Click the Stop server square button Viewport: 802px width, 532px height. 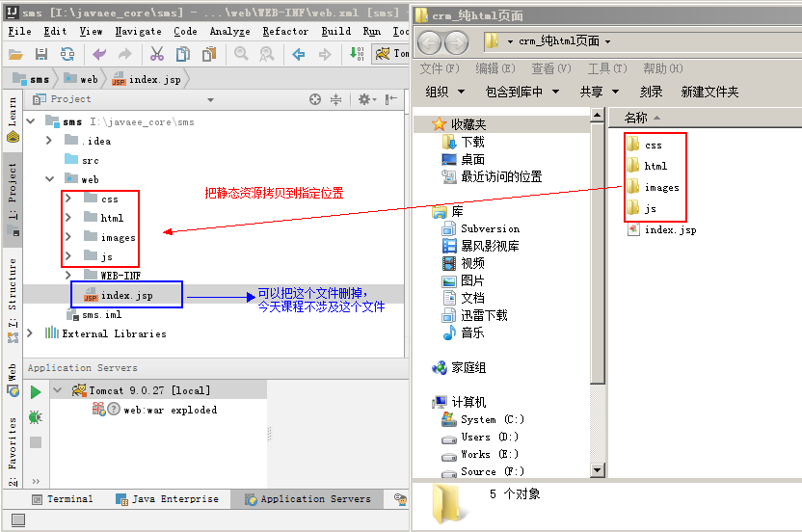coord(36,442)
